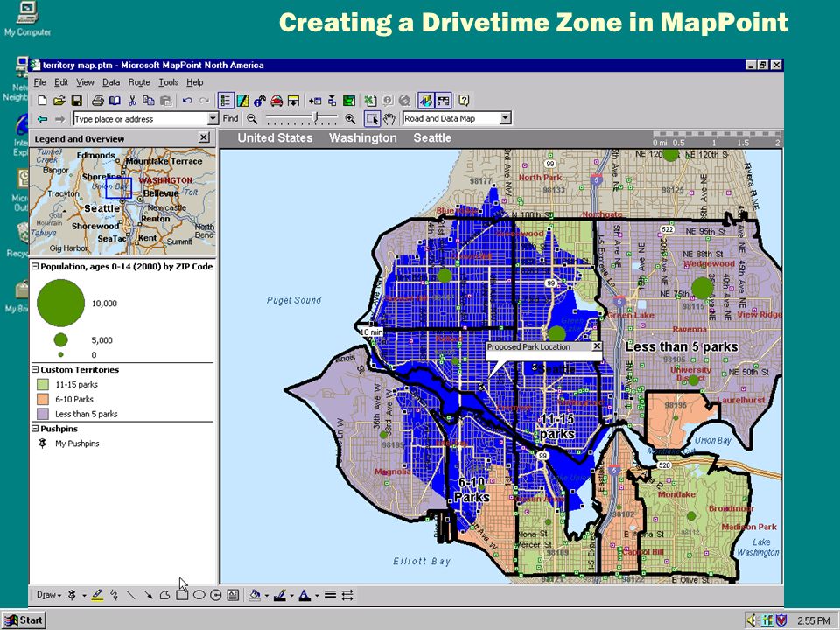Select the Arrow drawing tool
The image size is (840, 630).
(148, 595)
